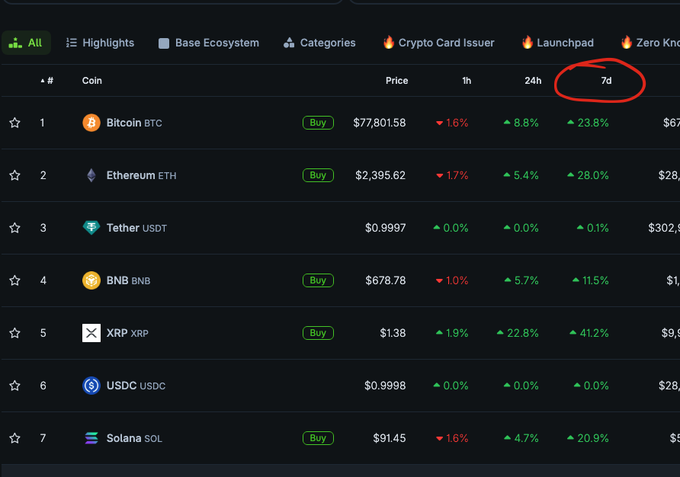The height and width of the screenshot is (477, 680).
Task: Add XRP to favorites via star
Action: click(15, 333)
